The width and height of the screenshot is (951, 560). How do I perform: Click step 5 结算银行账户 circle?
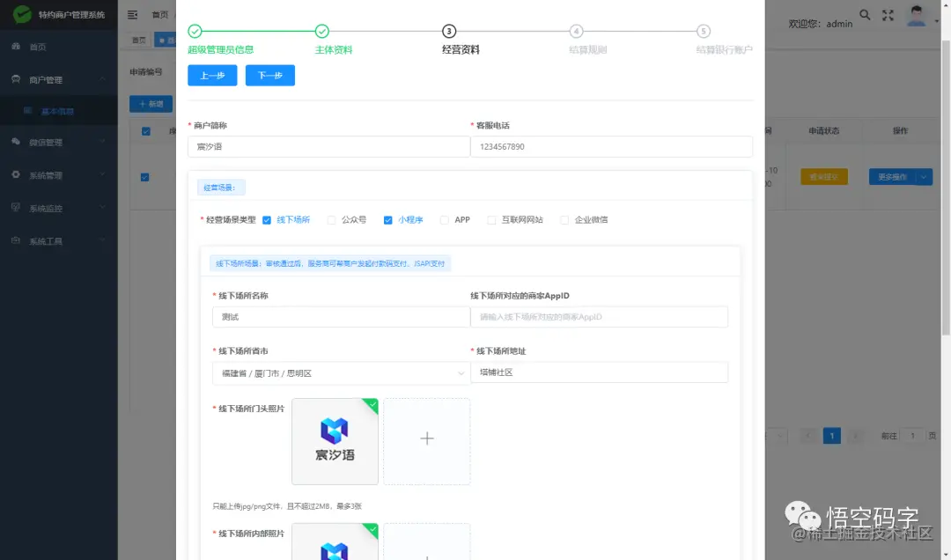tap(704, 31)
